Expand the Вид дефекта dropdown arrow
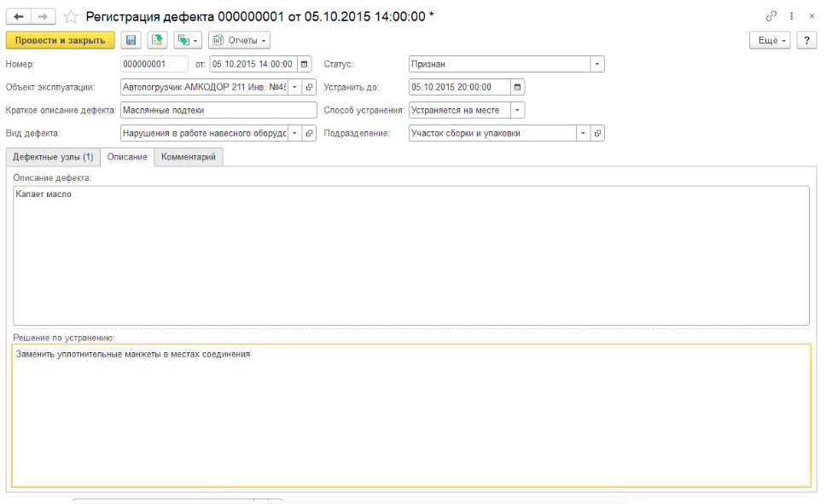Screen dimensions: 826x504 [295, 133]
